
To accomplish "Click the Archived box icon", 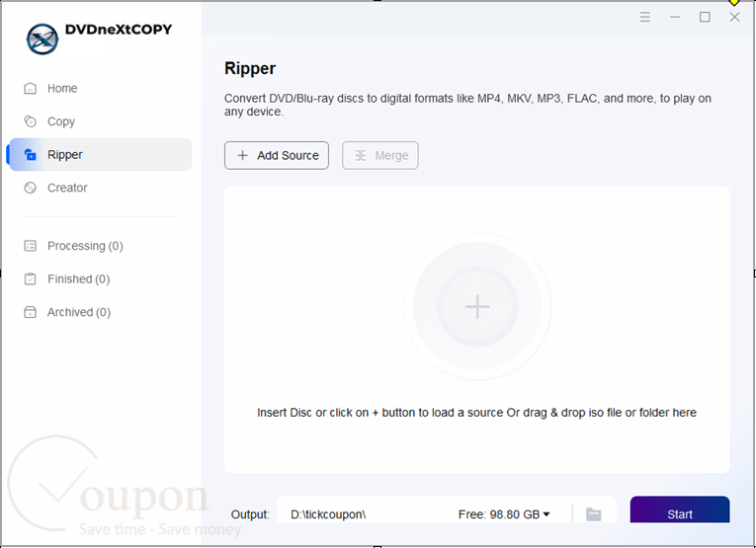I will (31, 313).
